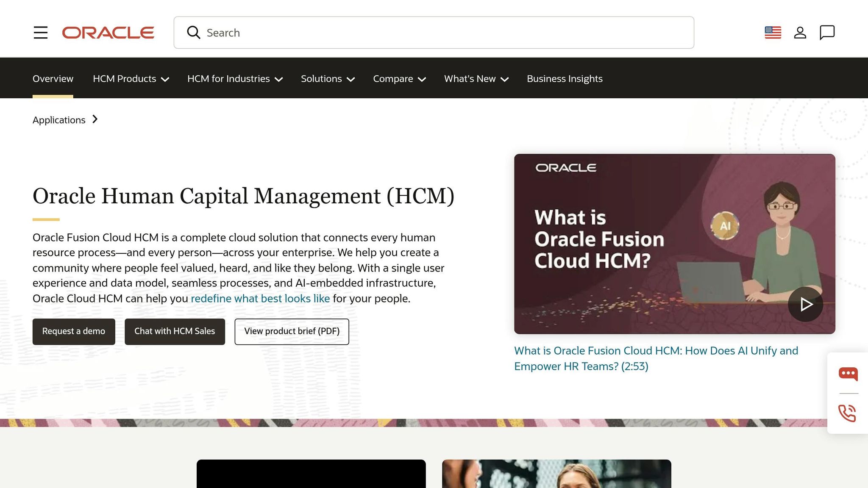
Task: Open the hamburger menu icon
Action: (41, 33)
